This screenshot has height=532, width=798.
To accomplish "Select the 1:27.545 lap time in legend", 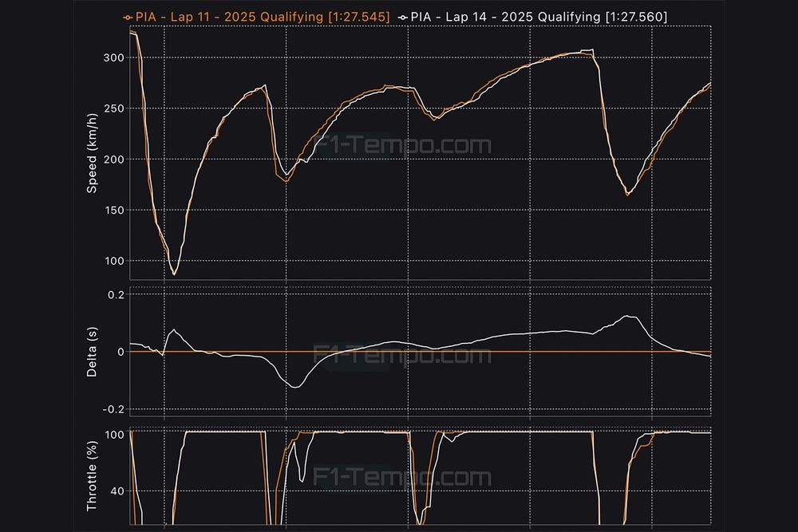I will click(358, 16).
